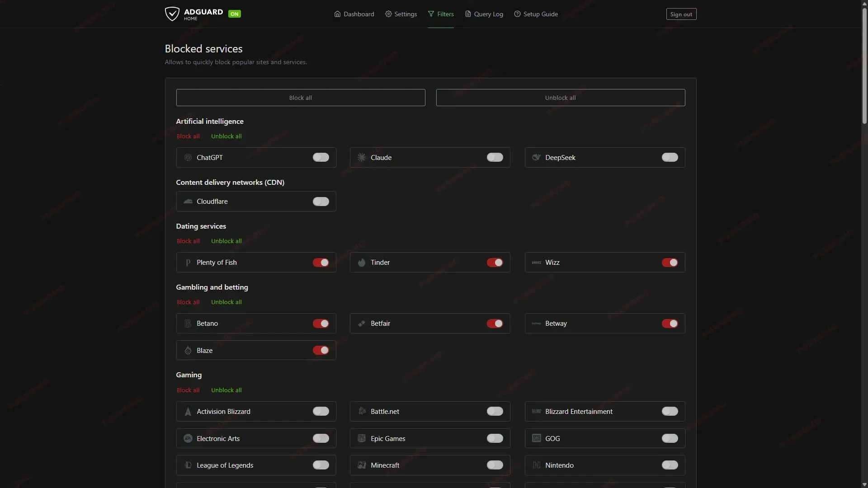
Task: Click the GOG service icon
Action: click(536, 438)
